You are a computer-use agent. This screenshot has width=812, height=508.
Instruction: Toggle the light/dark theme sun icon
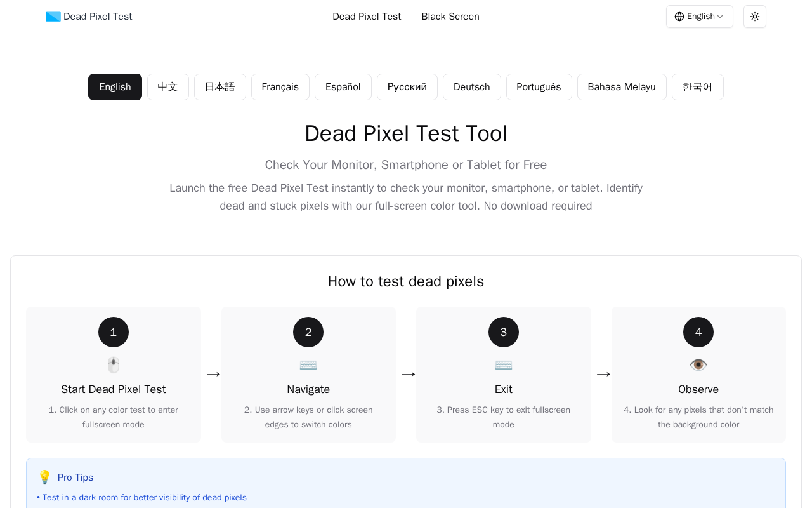755,17
